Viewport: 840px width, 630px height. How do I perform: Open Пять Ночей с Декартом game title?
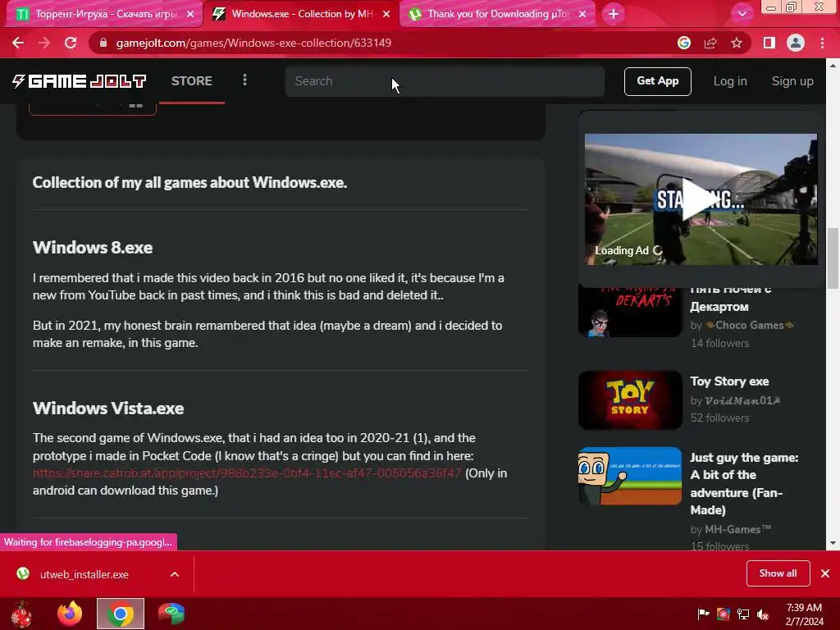(731, 299)
